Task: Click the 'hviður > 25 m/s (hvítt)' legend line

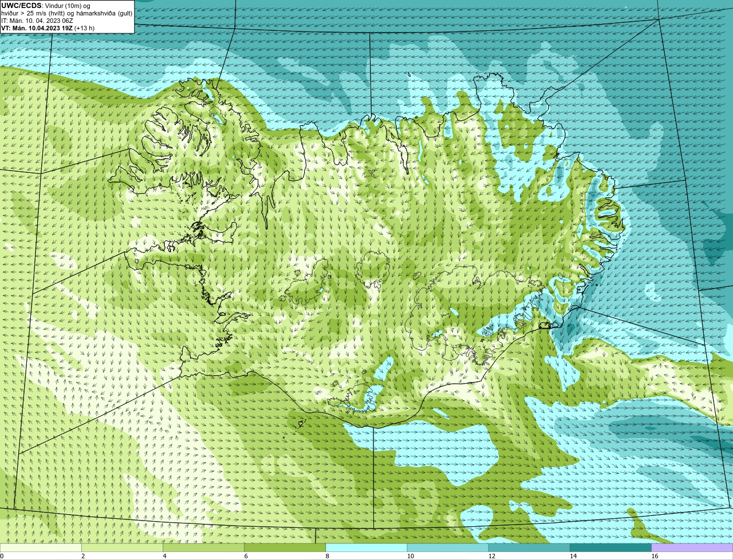Action: point(34,13)
